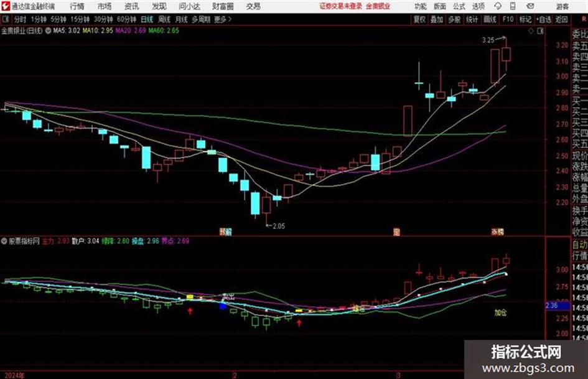Screen dimensions: 588x379
Task: Click the 2024年 date label on time axis
Action: click(14, 375)
